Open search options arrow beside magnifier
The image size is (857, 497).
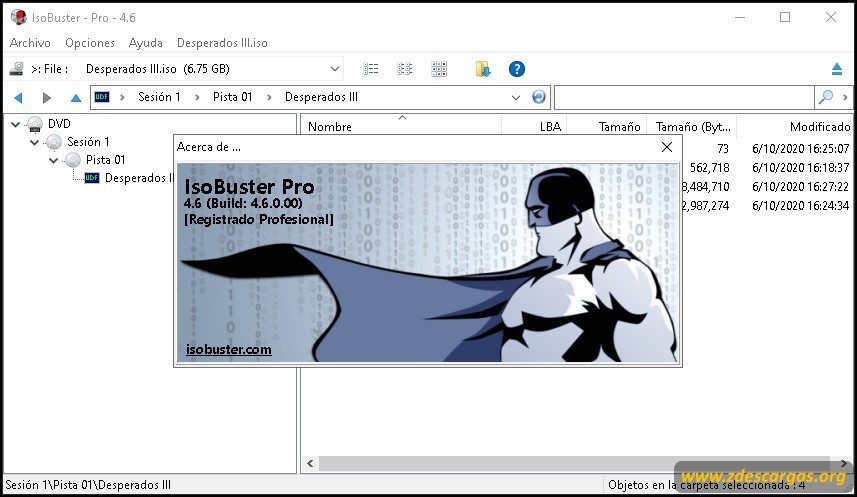tap(846, 97)
